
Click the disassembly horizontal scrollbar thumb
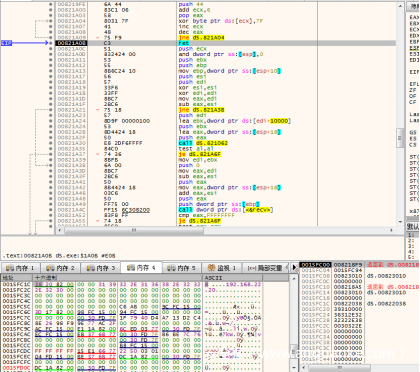click(x=134, y=230)
